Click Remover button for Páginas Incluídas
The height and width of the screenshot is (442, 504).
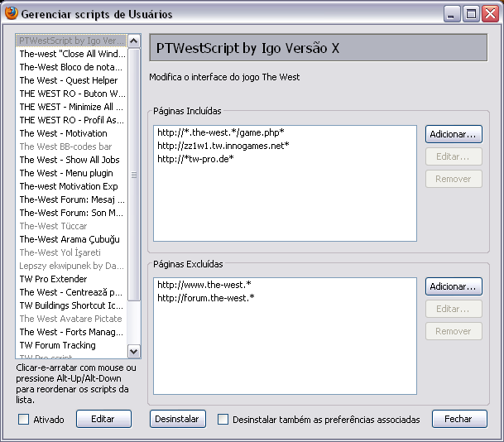[x=454, y=179]
